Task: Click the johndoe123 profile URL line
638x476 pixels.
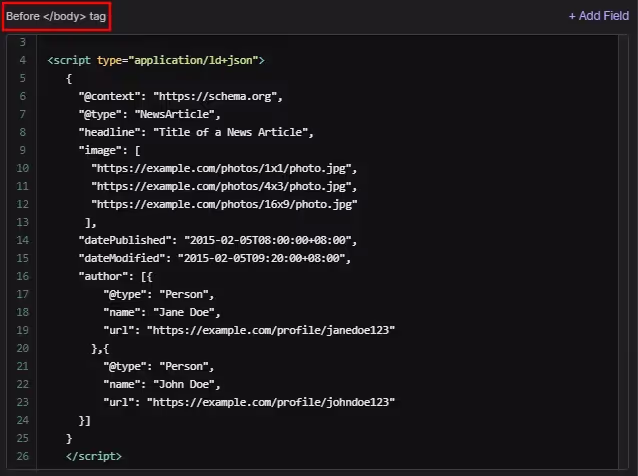Action: (x=249, y=402)
